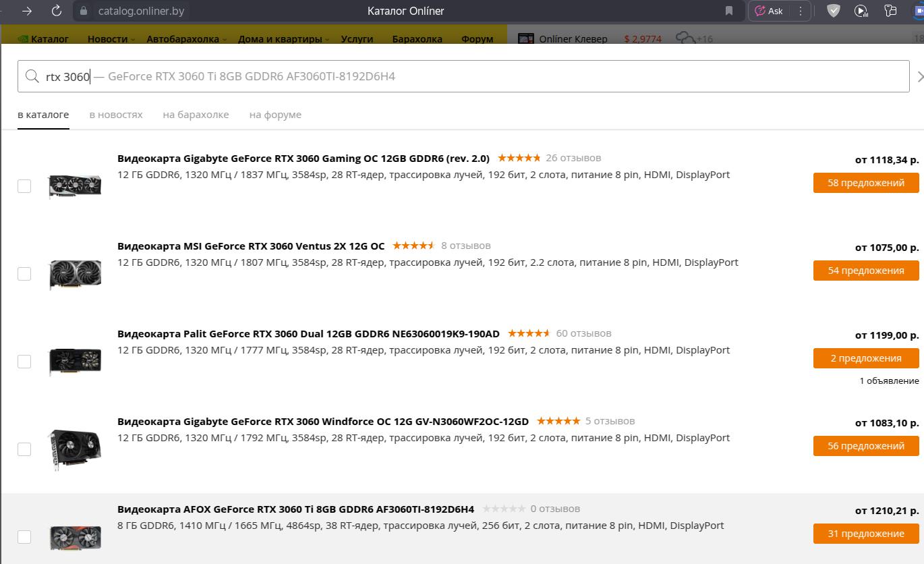Click the star rating of Palit Dual
This screenshot has height=564, width=924.
pyautogui.click(x=529, y=333)
